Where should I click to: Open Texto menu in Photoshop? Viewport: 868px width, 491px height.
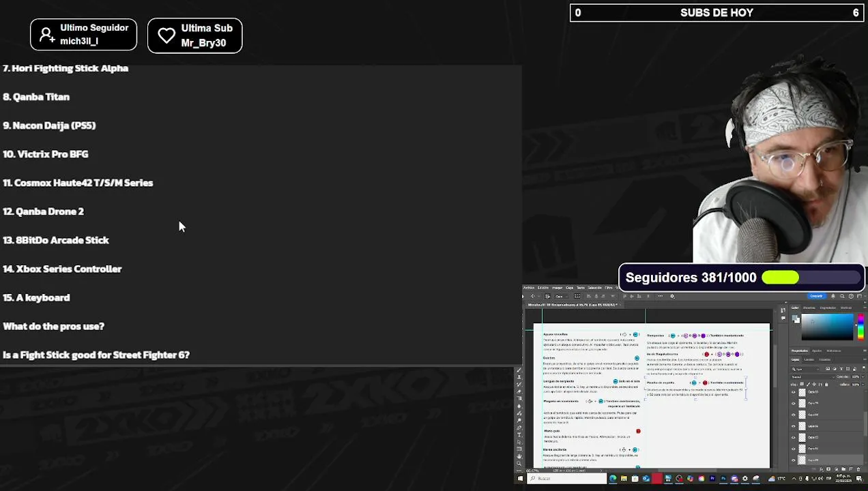(581, 288)
